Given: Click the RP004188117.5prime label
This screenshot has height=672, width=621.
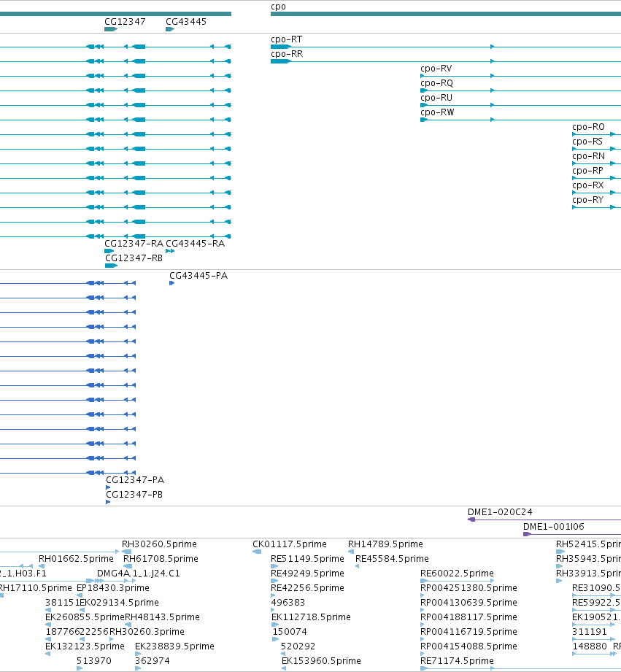Looking at the screenshot, I should click(468, 617).
